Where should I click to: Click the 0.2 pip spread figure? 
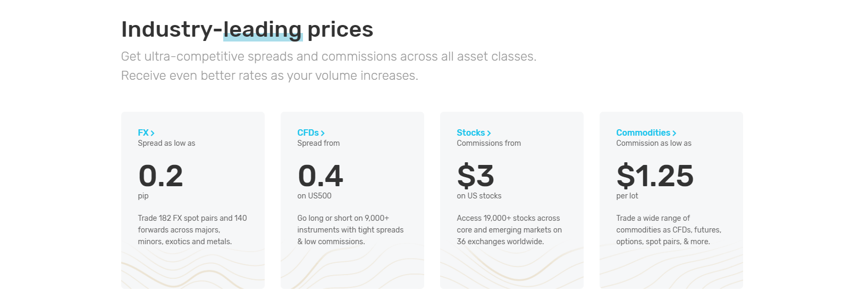161,176
